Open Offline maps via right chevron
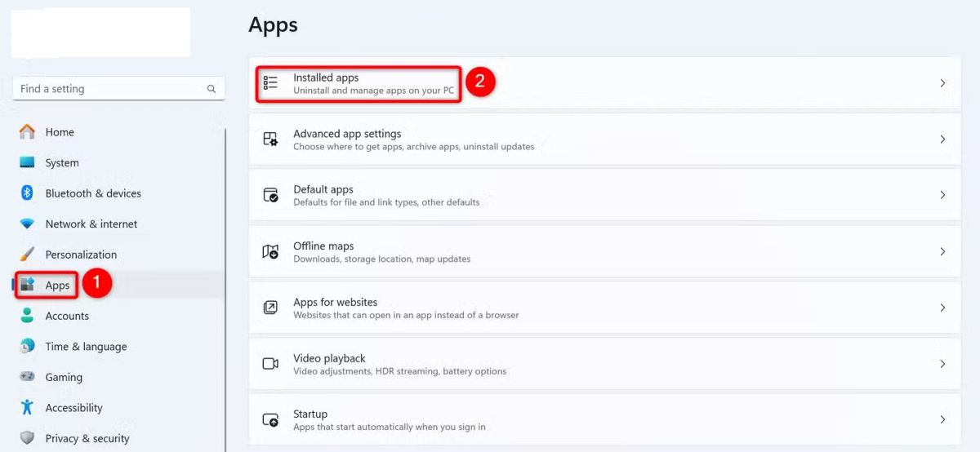This screenshot has height=452, width=980. click(942, 251)
